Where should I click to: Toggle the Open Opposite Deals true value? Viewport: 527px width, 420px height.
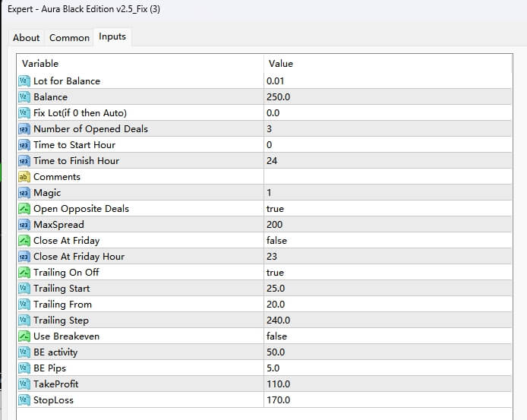(x=276, y=209)
